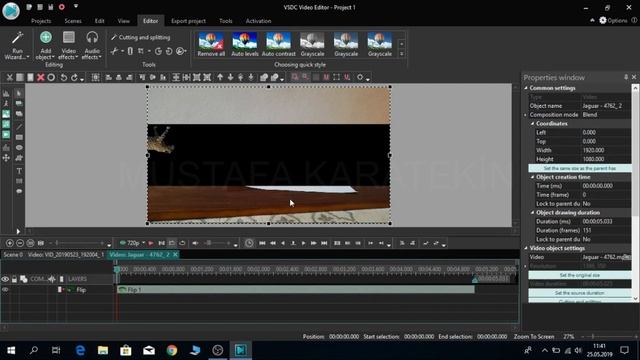Select the line drawing tool
The height and width of the screenshot is (360, 640).
(x=19, y=127)
